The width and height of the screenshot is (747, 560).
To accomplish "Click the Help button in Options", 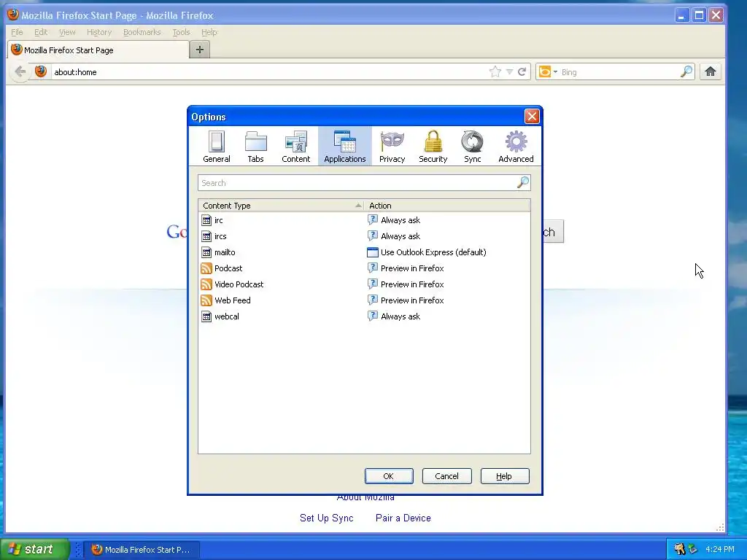I will point(505,476).
